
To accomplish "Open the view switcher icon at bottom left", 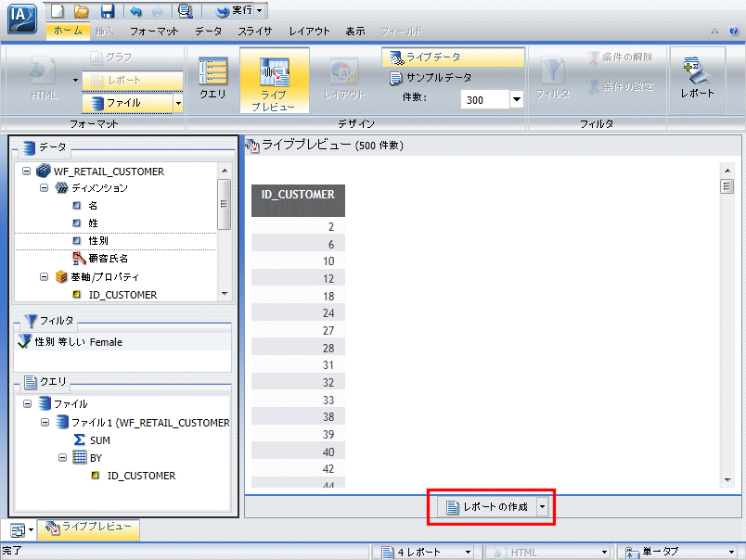I will pyautogui.click(x=22, y=529).
